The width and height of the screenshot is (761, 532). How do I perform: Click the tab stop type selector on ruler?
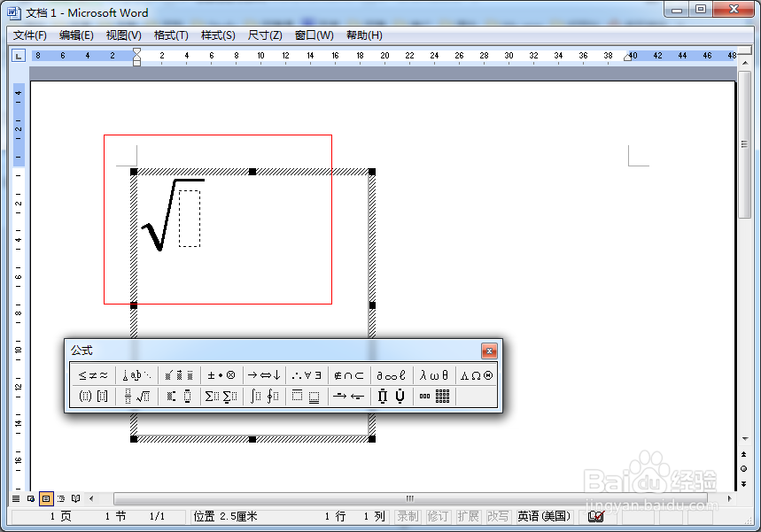click(19, 56)
